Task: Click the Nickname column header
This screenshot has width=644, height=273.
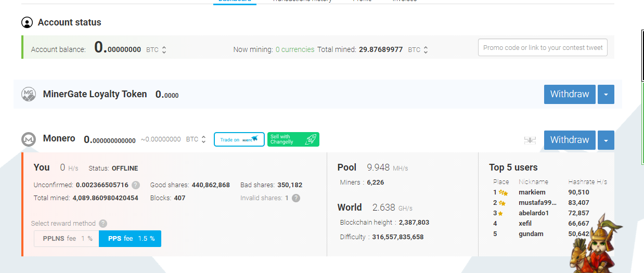Action: click(533, 182)
